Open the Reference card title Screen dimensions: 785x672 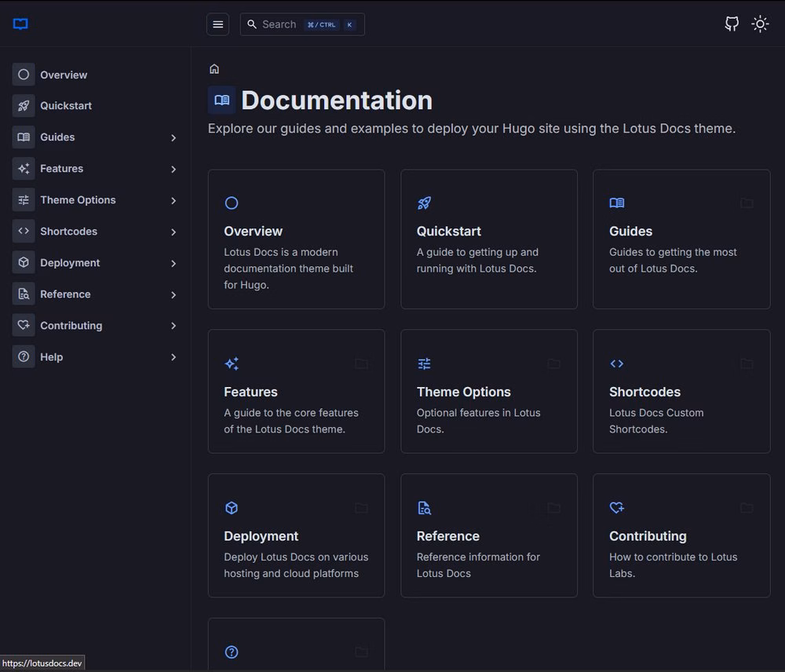point(448,536)
